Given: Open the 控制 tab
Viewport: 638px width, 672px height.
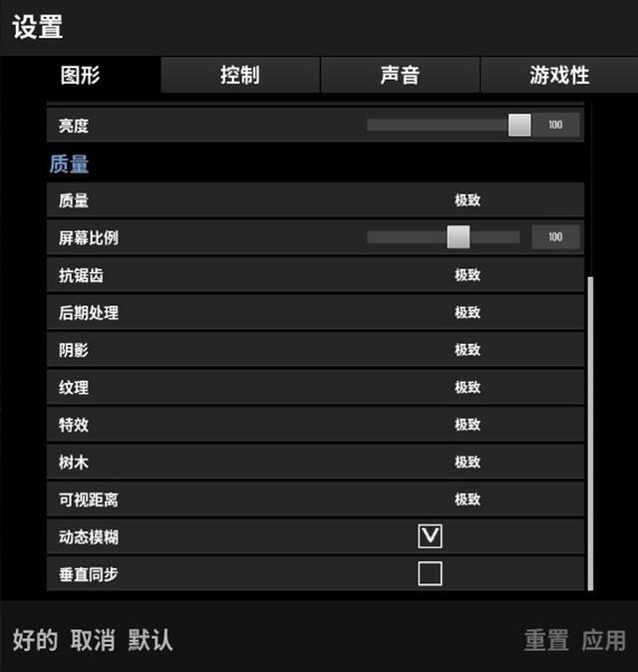Looking at the screenshot, I should pyautogui.click(x=240, y=75).
